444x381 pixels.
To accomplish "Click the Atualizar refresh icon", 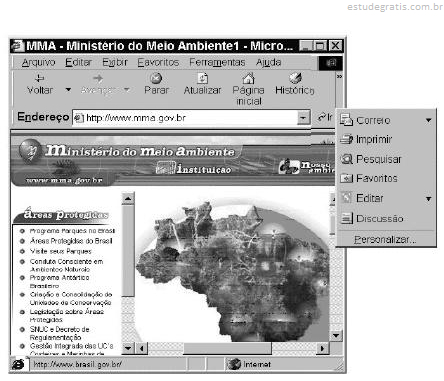I will (x=202, y=78).
